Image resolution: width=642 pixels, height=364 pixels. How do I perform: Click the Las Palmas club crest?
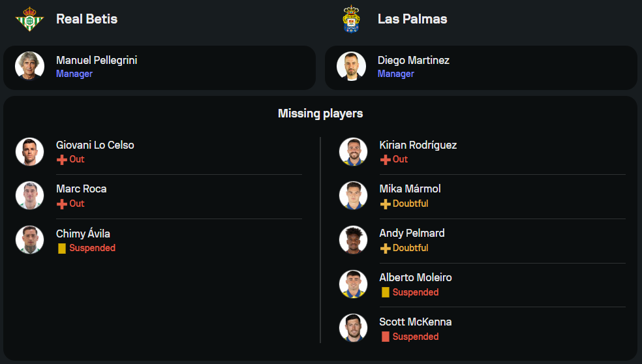(352, 19)
